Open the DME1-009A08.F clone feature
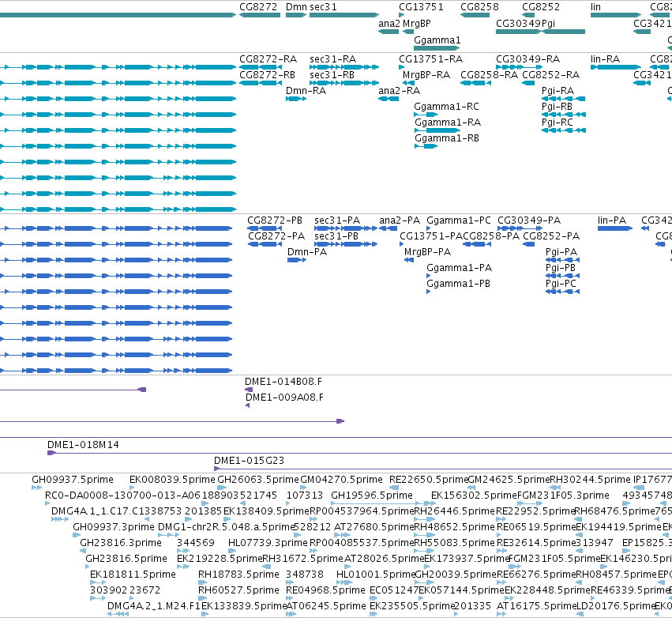This screenshot has width=672, height=618. (247, 405)
